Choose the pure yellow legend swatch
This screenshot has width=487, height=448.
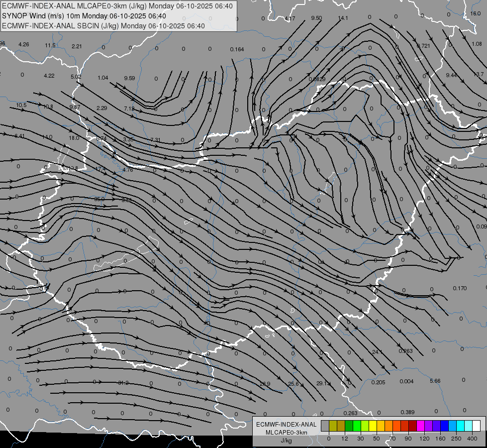click(373, 426)
